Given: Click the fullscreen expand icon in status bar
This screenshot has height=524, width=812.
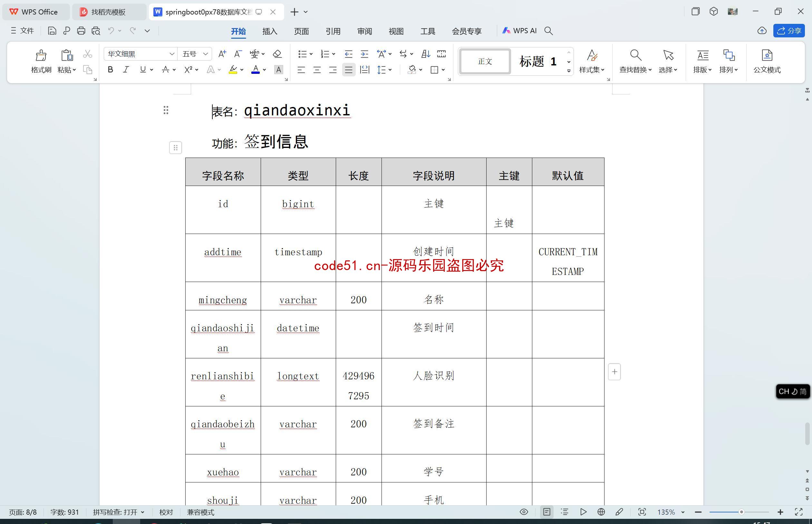Looking at the screenshot, I should pos(799,512).
